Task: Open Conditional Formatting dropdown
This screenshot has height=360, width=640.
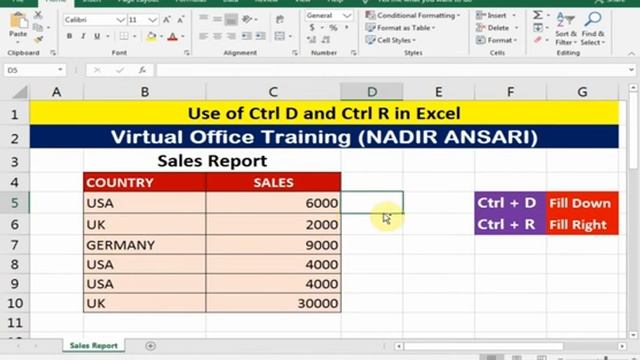Action: 413,16
